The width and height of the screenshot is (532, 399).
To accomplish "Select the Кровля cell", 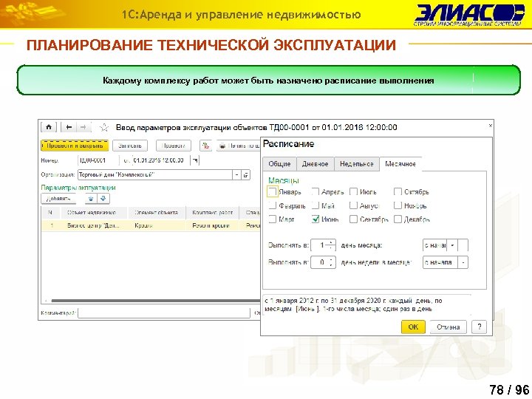I will 157,225.
